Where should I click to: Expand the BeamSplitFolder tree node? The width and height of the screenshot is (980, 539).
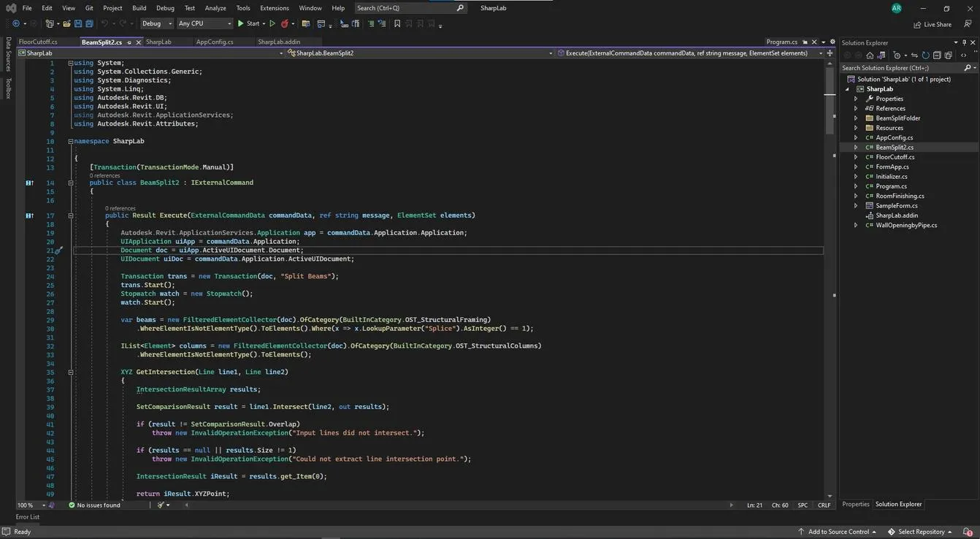click(856, 118)
